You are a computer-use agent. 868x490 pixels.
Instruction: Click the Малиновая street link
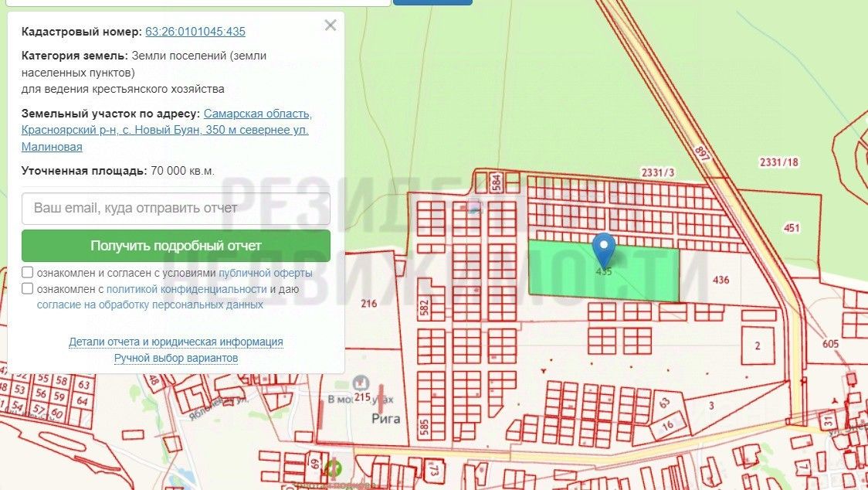(x=52, y=147)
